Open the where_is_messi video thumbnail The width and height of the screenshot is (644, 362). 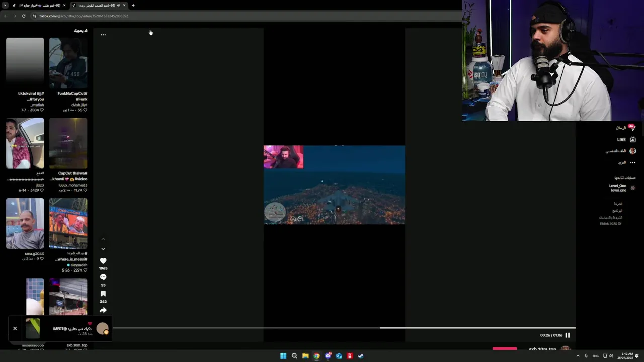(x=68, y=223)
